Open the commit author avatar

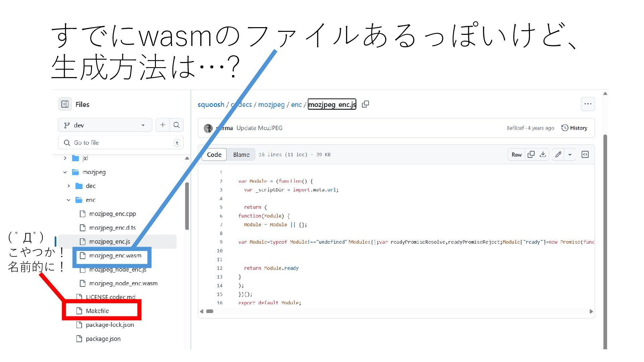tap(208, 128)
